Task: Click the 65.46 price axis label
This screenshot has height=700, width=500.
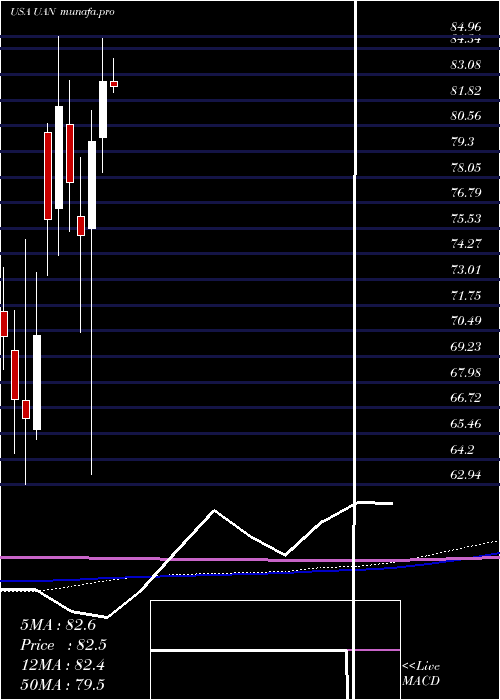Action: (466, 423)
